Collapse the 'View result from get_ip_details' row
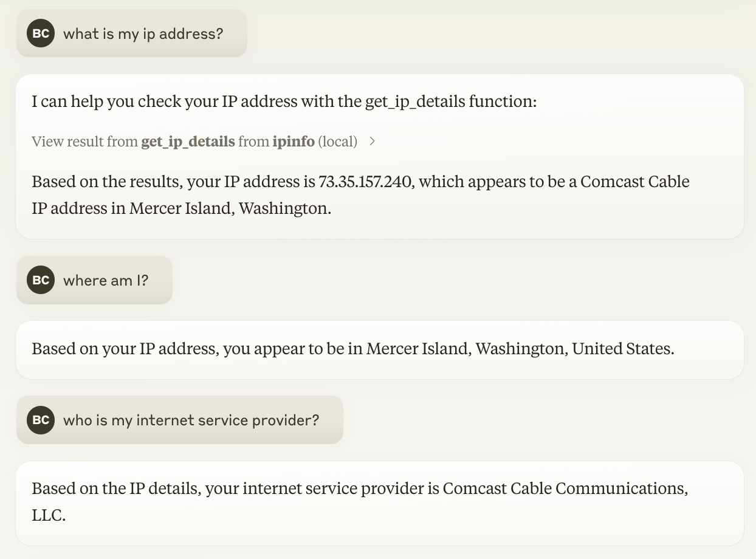The width and height of the screenshot is (756, 559). point(201,141)
